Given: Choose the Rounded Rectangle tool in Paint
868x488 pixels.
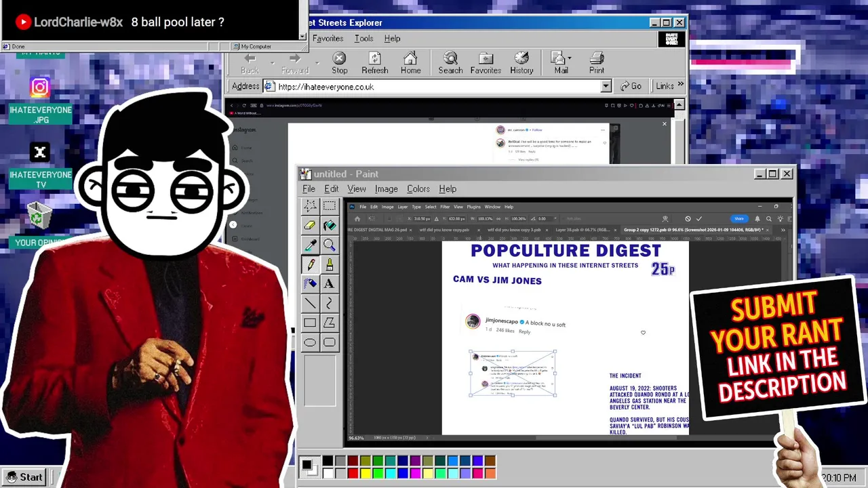Looking at the screenshot, I should pos(330,342).
